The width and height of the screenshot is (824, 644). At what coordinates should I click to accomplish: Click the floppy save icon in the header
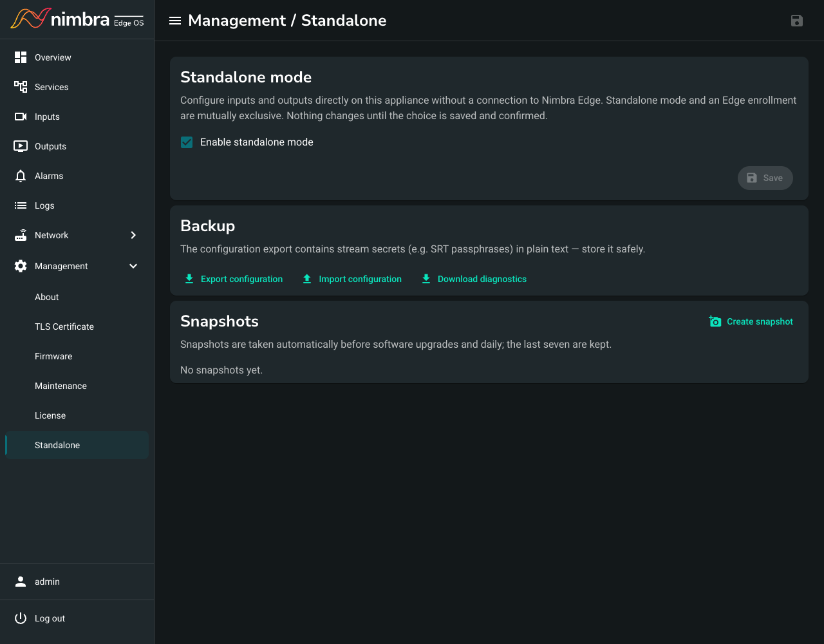pyautogui.click(x=797, y=21)
